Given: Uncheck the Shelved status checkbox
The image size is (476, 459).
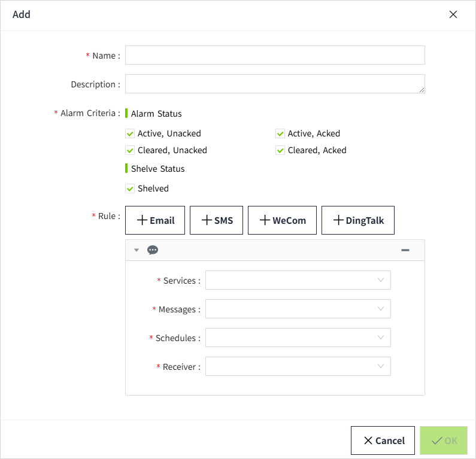Looking at the screenshot, I should tap(130, 189).
